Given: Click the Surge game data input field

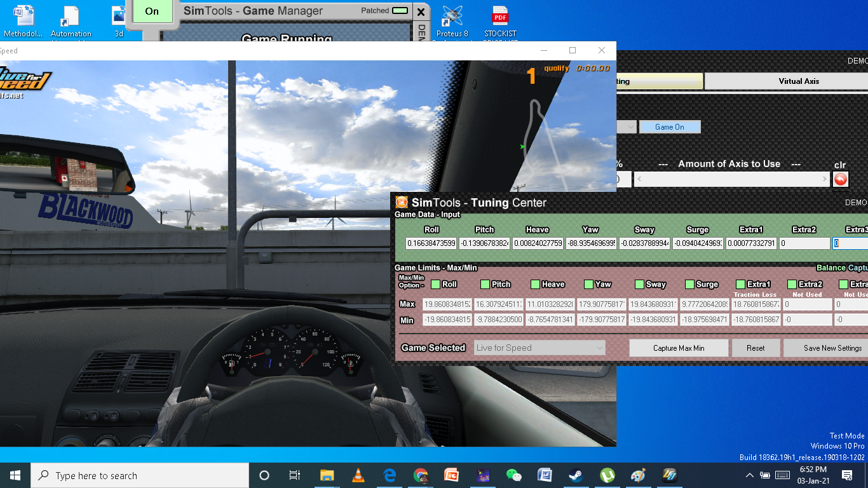Looking at the screenshot, I should point(698,243).
